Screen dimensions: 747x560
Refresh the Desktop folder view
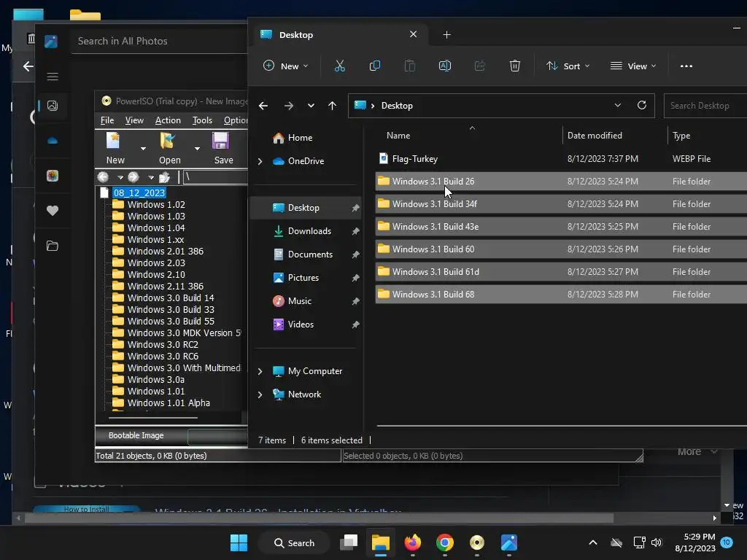point(642,105)
